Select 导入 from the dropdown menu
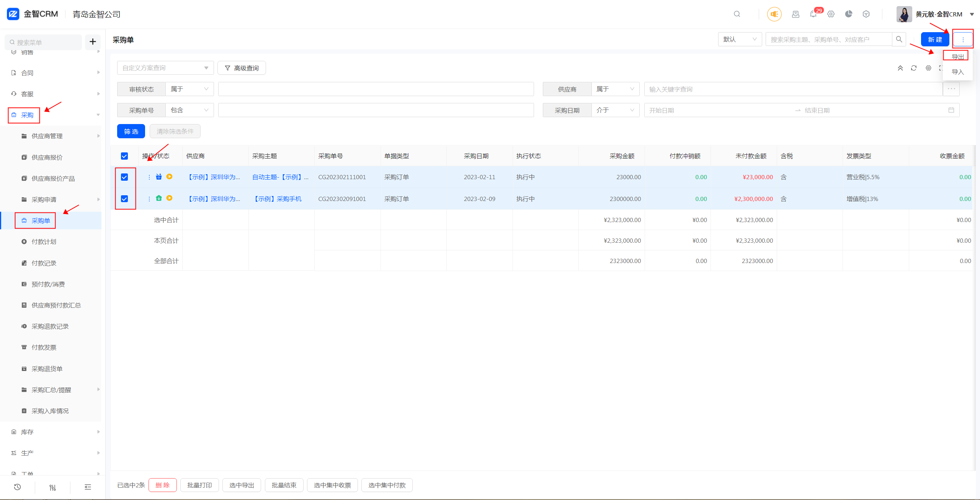The image size is (980, 500). click(957, 72)
